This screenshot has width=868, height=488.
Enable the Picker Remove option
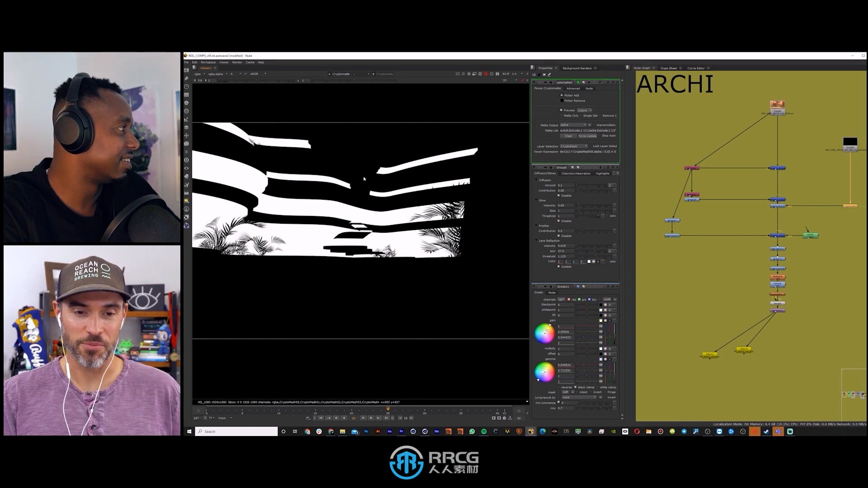(x=562, y=101)
